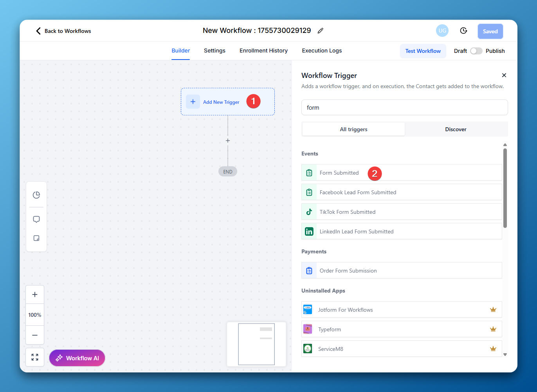
Task: Click the trigger list scrollbar down arrow
Action: point(505,354)
